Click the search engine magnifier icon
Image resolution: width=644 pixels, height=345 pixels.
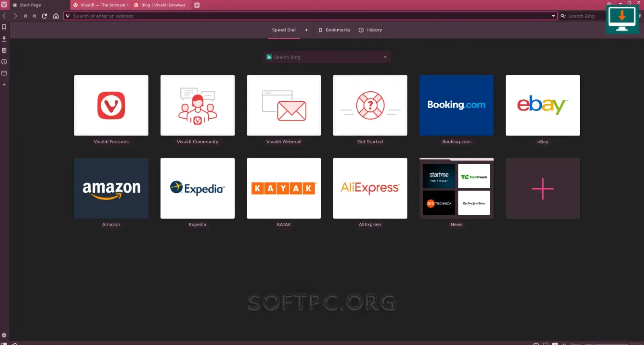tap(563, 16)
